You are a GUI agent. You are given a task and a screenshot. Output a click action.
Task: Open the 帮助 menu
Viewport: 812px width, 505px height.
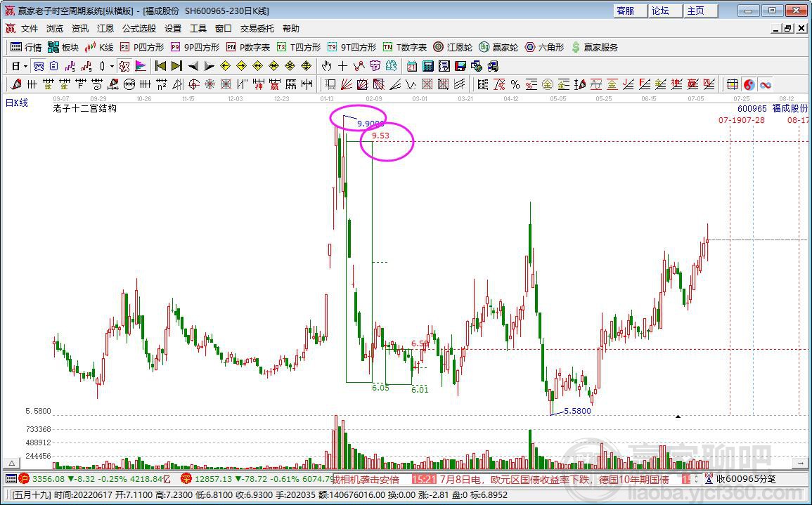point(291,29)
